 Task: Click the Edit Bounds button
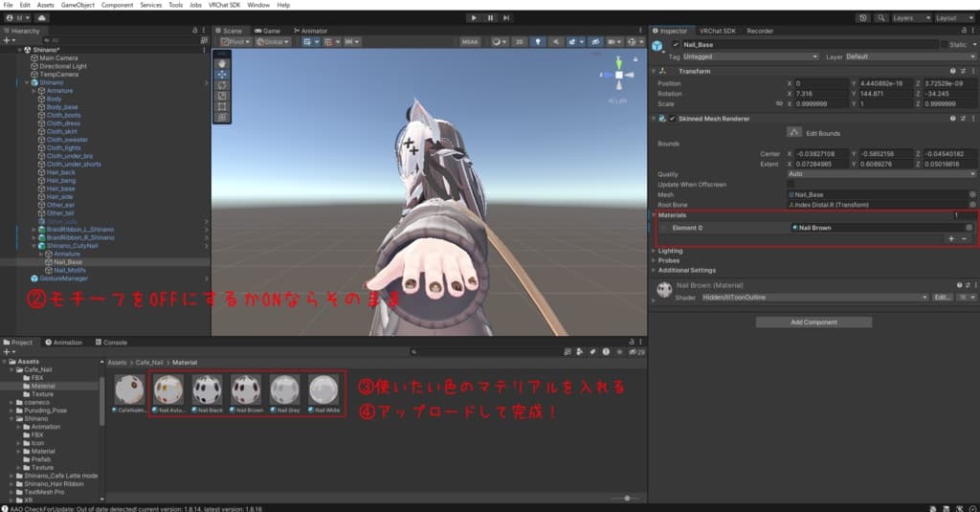(793, 132)
